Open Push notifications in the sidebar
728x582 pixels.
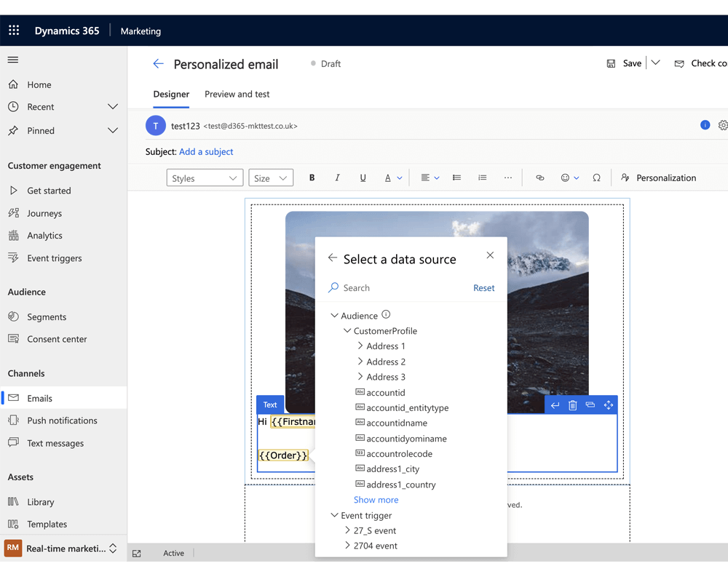click(x=63, y=420)
